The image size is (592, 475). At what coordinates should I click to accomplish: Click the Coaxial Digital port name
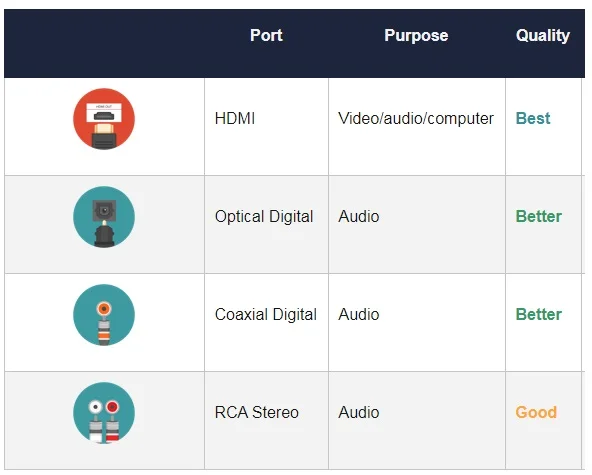265,315
